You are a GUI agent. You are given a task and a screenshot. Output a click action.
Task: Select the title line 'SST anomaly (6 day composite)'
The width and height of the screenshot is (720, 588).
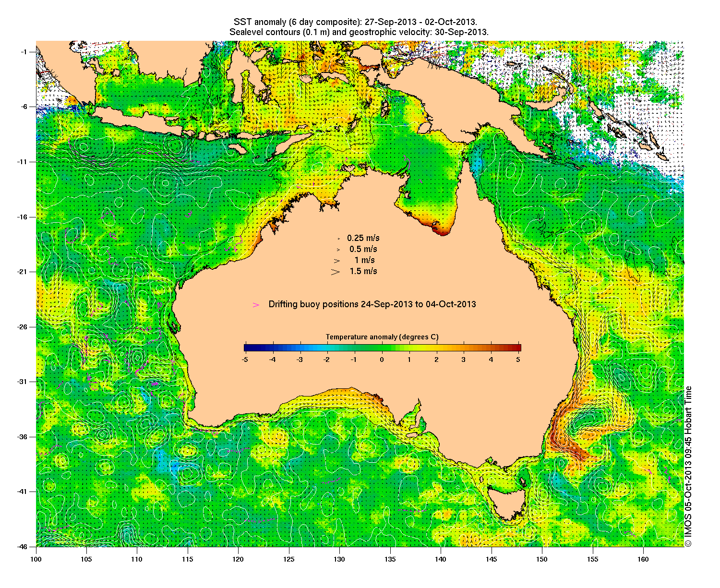click(x=355, y=23)
